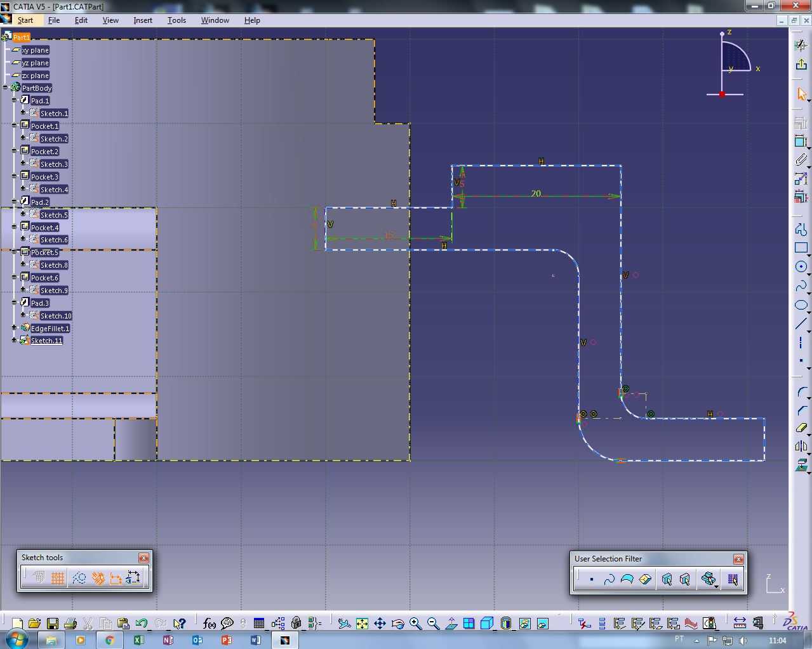Click the Save diskette icon

53,624
